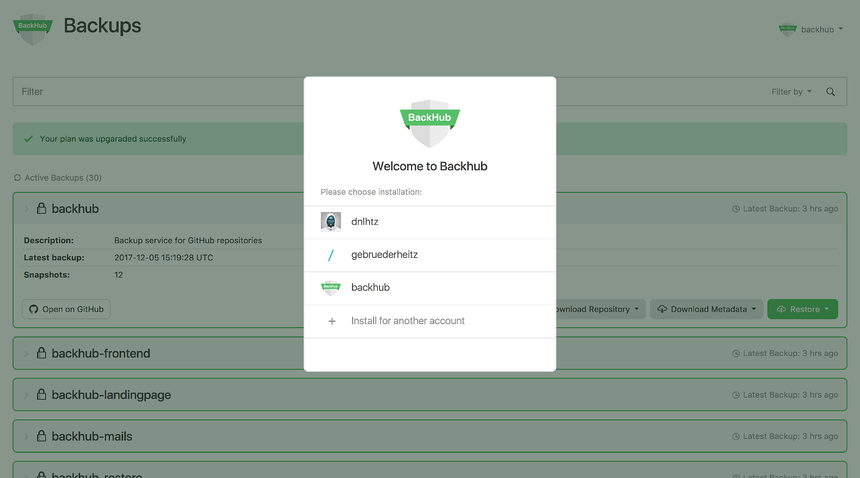860x478 pixels.
Task: Choose Install for another account
Action: (x=430, y=321)
